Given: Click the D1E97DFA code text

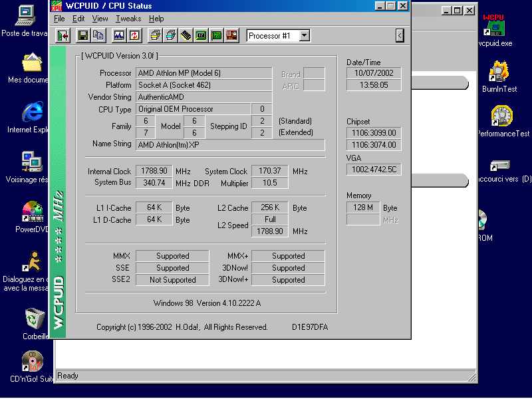Looking at the screenshot, I should [x=310, y=327].
